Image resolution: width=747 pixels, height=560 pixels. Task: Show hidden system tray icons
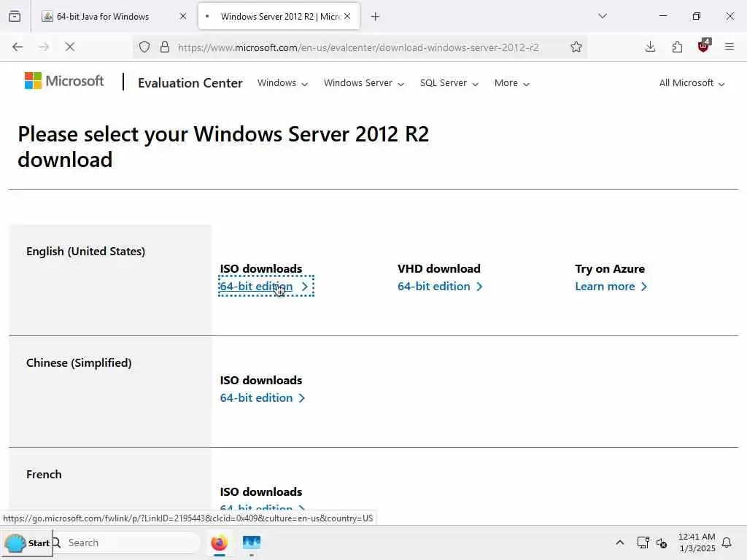(x=620, y=542)
